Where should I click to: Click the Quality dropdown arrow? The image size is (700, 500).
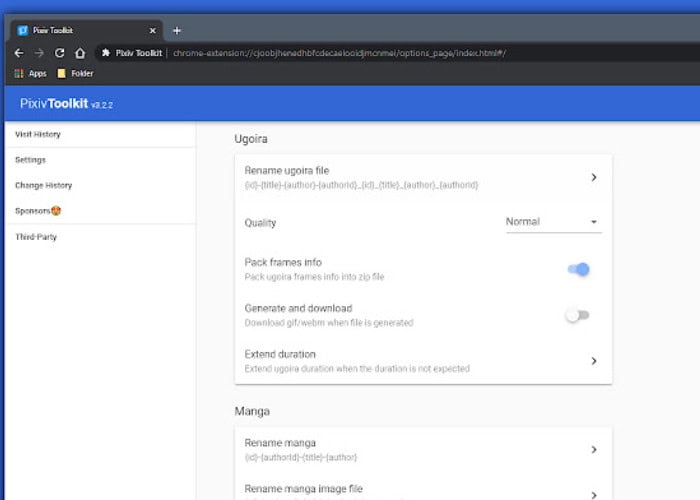[x=594, y=222]
